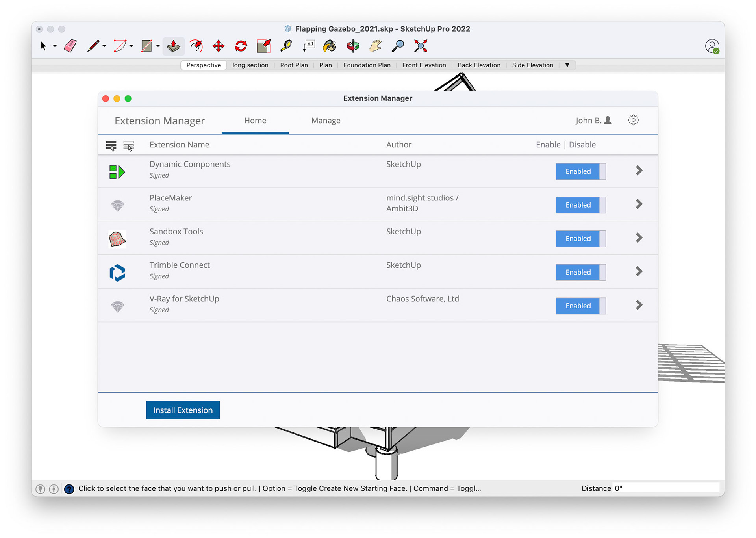Image resolution: width=756 pixels, height=538 pixels.
Task: Click the V-Ray for SketchUp extension name
Action: (x=184, y=299)
